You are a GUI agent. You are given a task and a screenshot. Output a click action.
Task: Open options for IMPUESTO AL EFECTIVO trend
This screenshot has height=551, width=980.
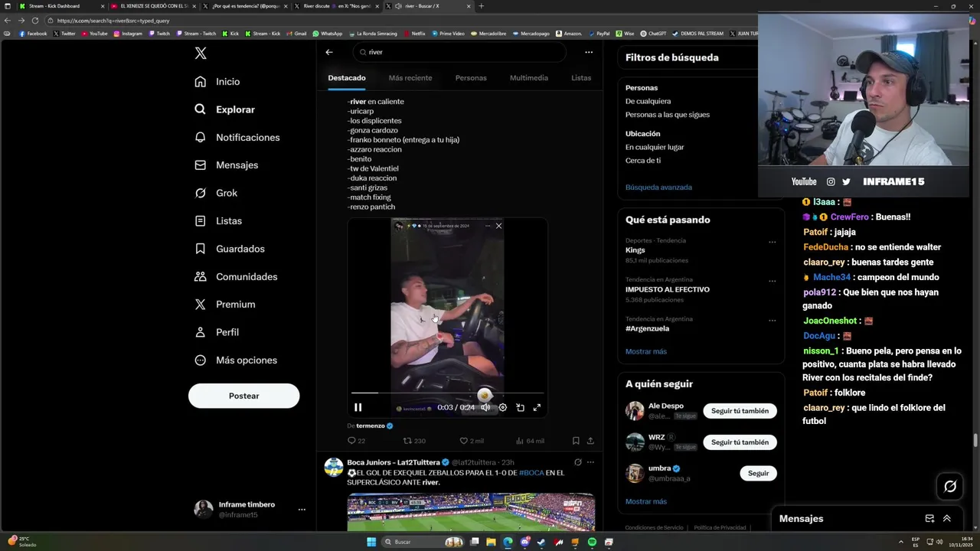[x=772, y=281]
